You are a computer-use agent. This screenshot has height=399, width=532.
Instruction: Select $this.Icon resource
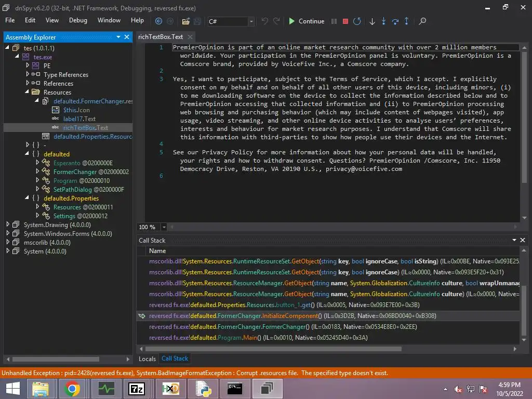point(76,110)
